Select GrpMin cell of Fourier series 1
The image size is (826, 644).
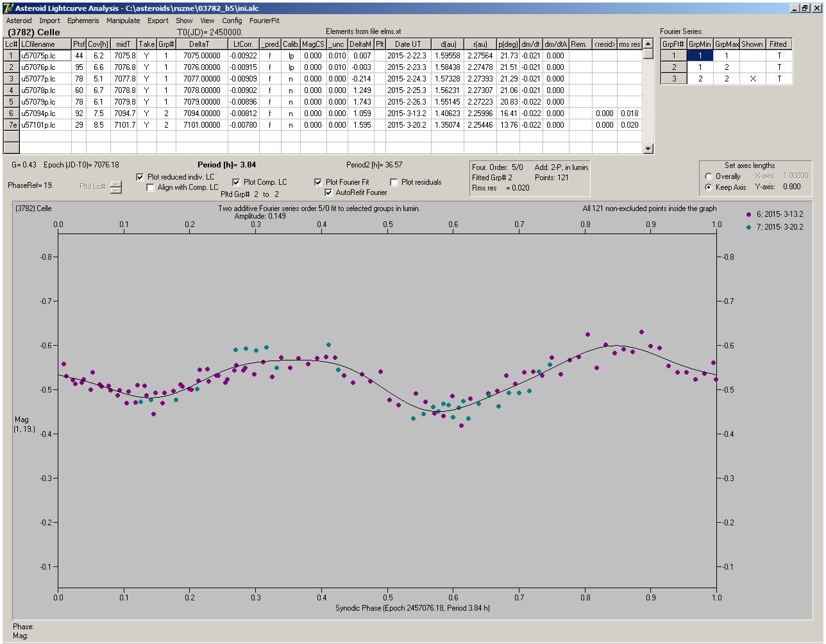[x=700, y=56]
